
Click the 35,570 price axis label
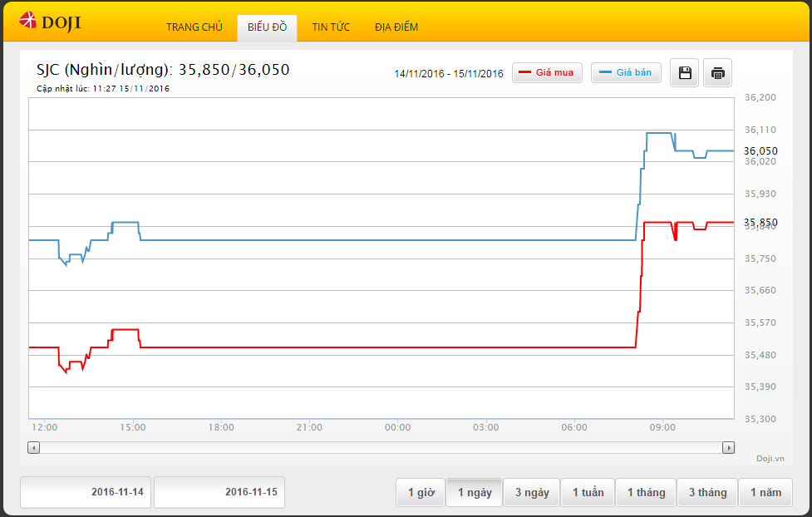tap(760, 323)
